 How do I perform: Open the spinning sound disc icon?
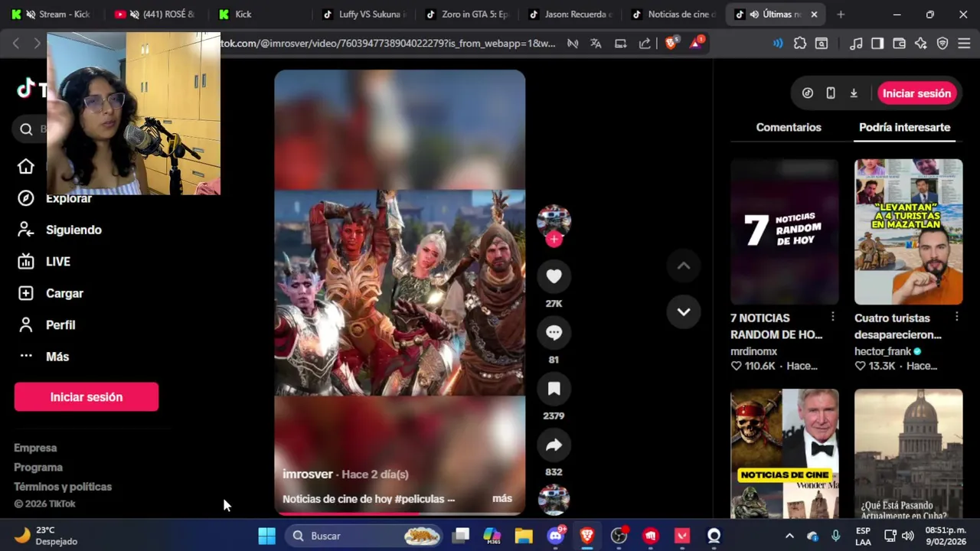coord(554,500)
